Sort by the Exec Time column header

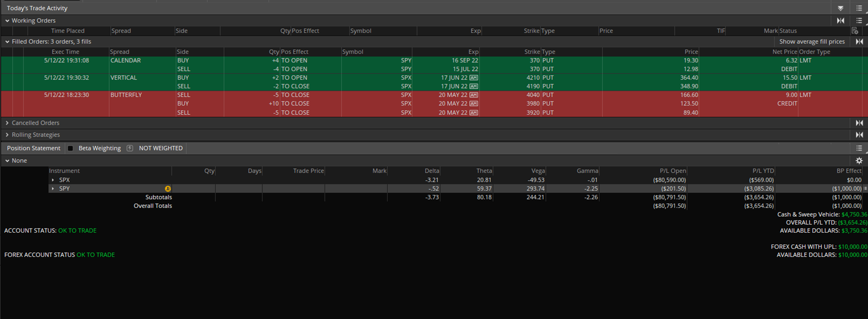pyautogui.click(x=65, y=52)
